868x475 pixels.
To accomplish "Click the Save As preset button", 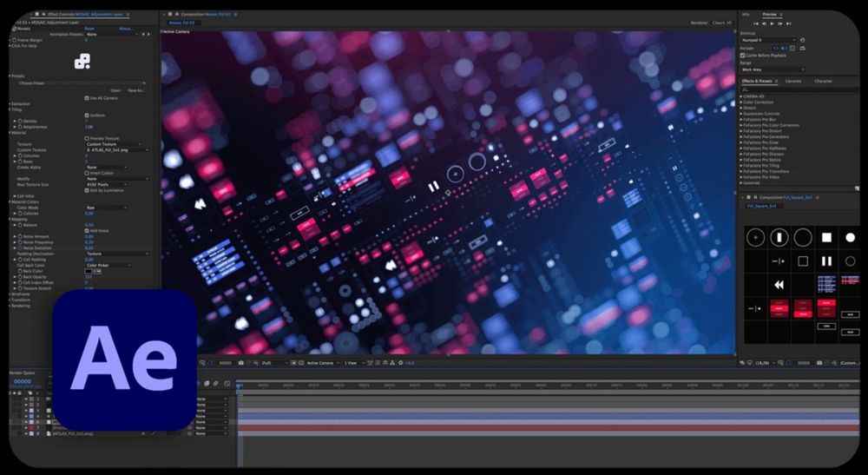I will (x=135, y=90).
